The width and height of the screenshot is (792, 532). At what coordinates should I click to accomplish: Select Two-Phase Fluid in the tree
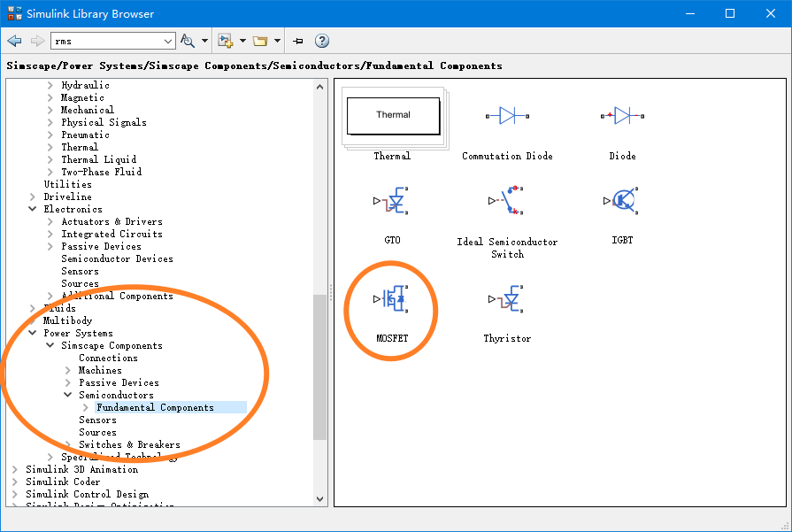(x=101, y=172)
